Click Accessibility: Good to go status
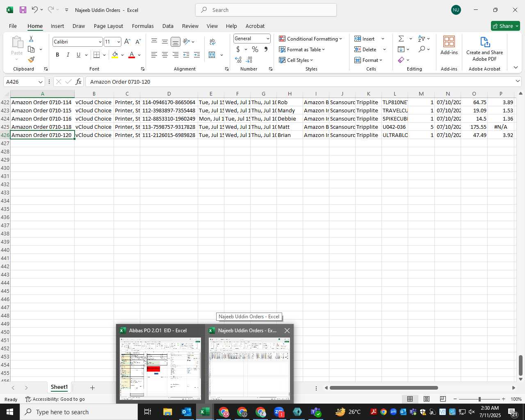Image resolution: width=525 pixels, height=420 pixels. [55, 399]
